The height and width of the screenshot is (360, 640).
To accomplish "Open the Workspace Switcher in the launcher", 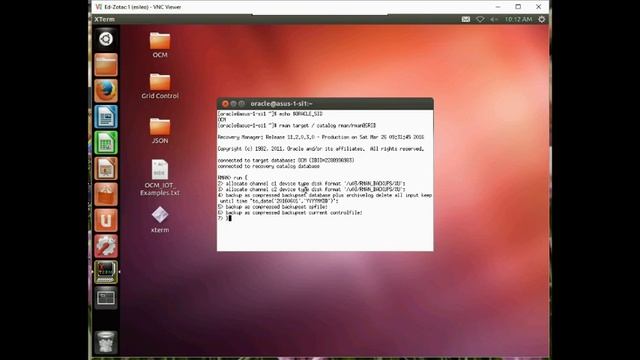I will pyautogui.click(x=106, y=298).
